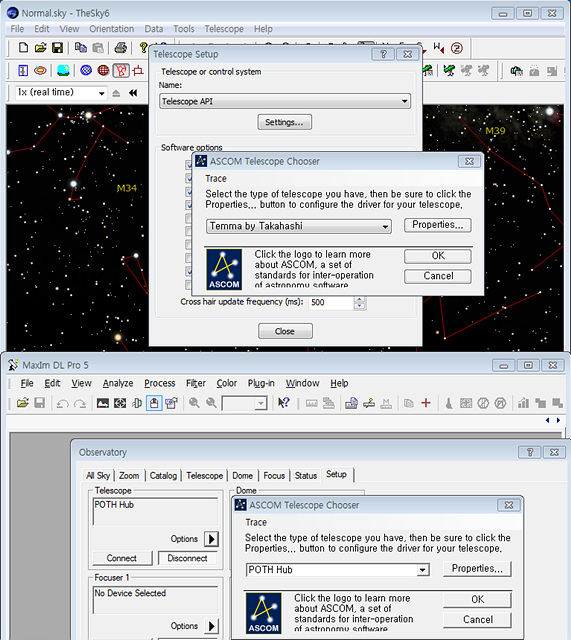Switch to the Catalog tab in Observatory
This screenshot has width=571, height=640.
tap(163, 476)
